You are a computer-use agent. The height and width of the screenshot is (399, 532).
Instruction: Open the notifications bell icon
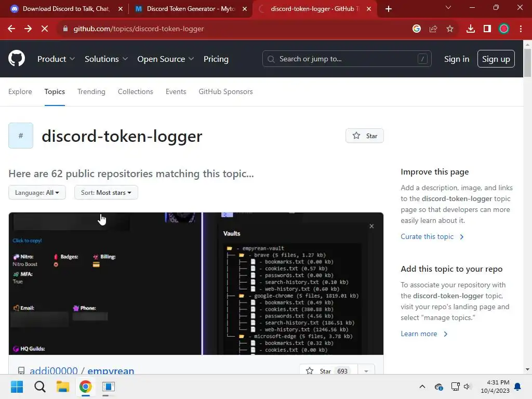coord(518,387)
